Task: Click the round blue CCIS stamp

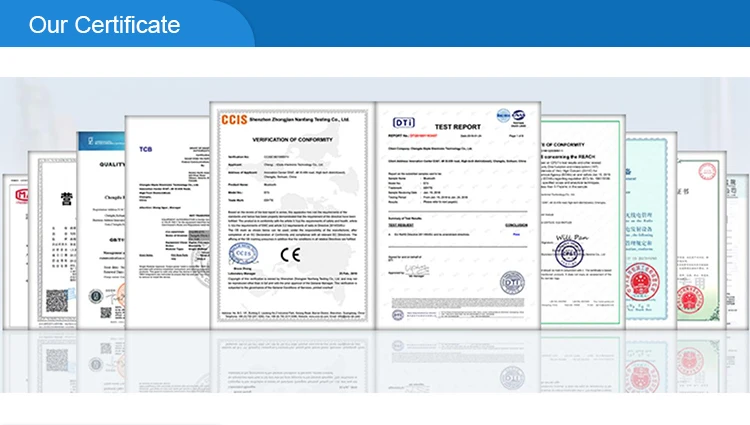Action: tap(245, 254)
